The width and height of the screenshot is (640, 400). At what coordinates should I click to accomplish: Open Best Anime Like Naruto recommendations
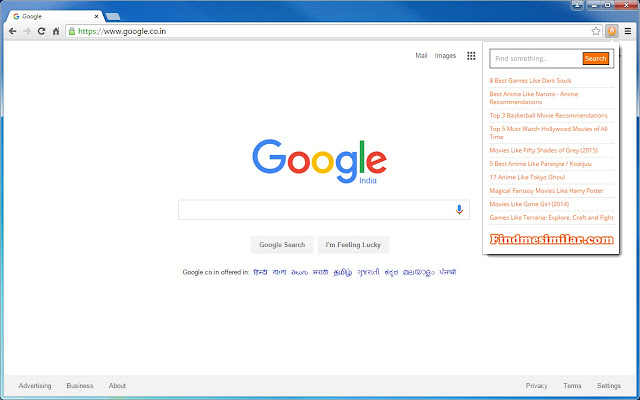[x=533, y=98]
